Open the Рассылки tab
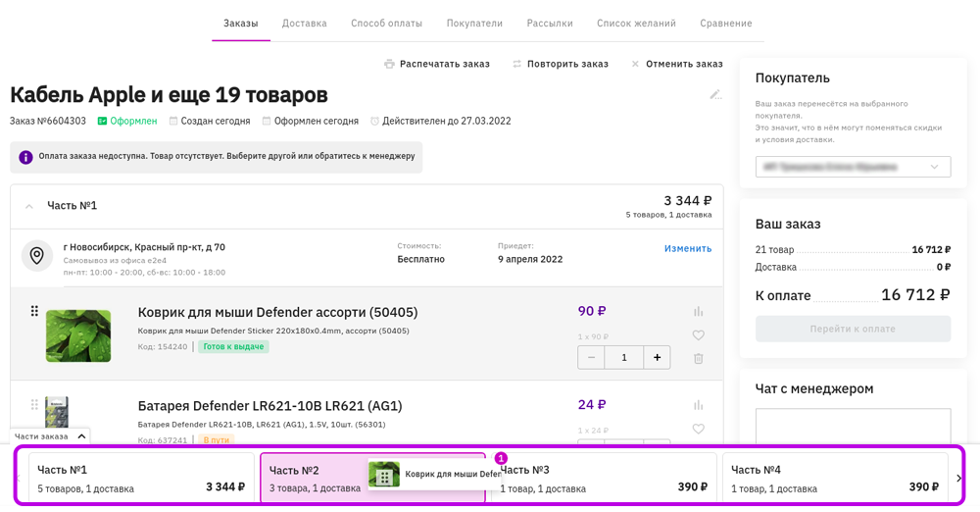 [x=550, y=24]
